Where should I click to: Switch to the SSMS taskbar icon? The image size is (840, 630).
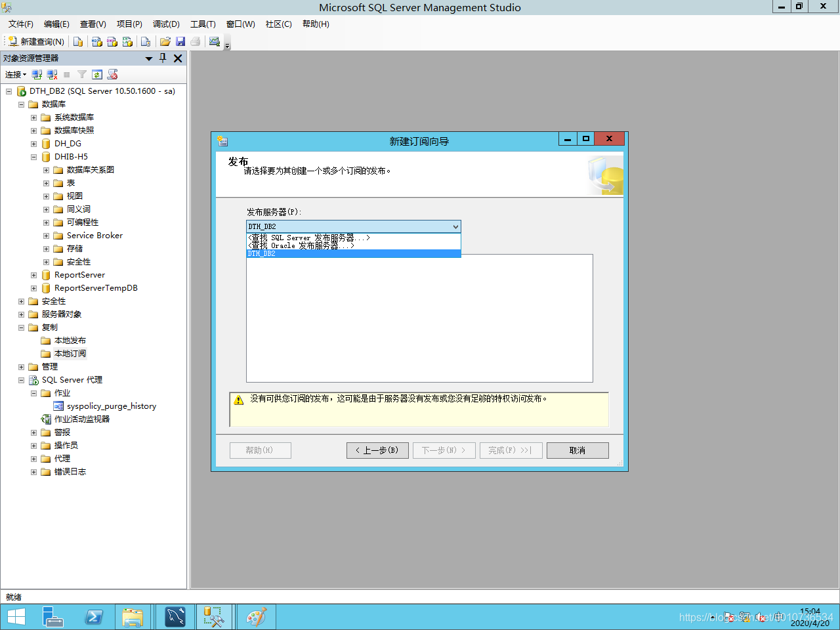click(x=214, y=617)
